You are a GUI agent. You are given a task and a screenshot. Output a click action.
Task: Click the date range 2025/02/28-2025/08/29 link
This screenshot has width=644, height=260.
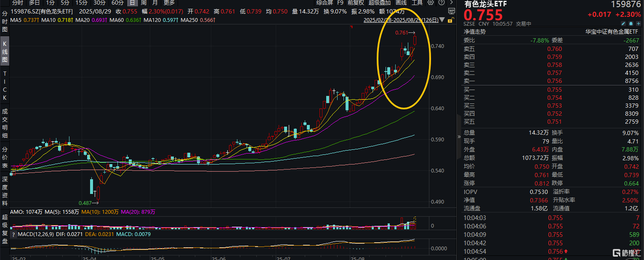[401, 20]
